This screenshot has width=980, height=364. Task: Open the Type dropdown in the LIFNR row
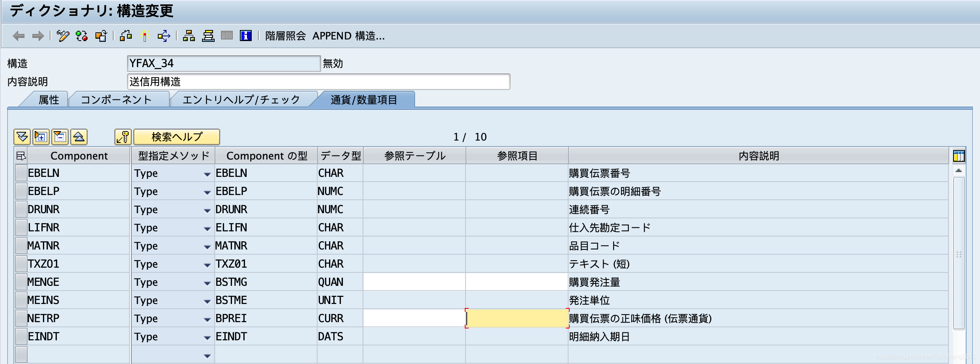point(207,229)
